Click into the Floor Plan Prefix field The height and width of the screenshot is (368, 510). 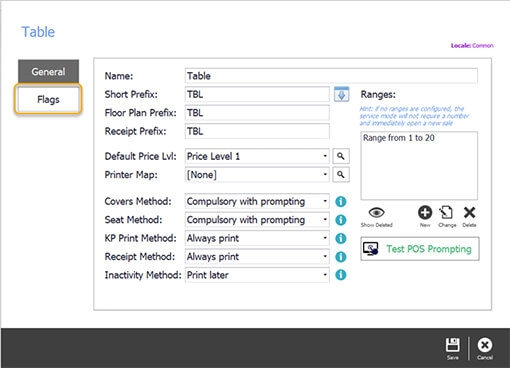pos(257,113)
